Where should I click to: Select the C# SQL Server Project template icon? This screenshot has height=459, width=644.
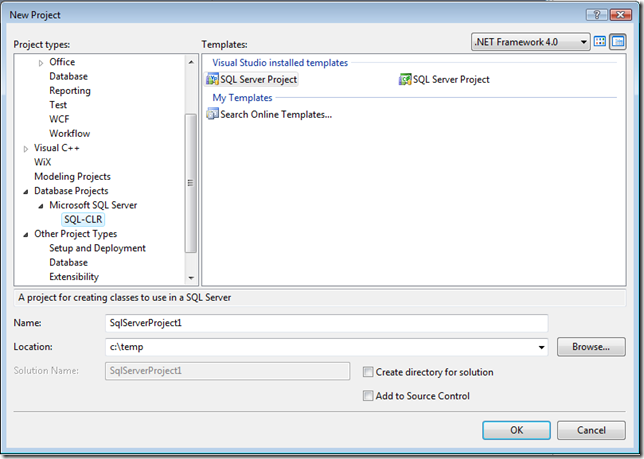pos(405,79)
